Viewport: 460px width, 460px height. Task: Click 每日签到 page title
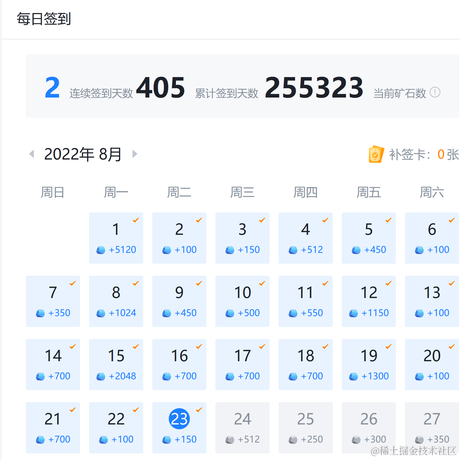pos(44,19)
